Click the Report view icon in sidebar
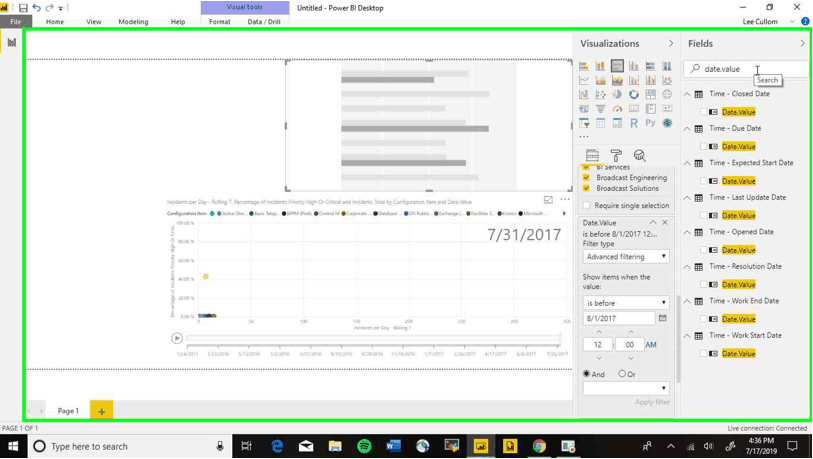Viewport: 813px width, 459px height. tap(11, 42)
